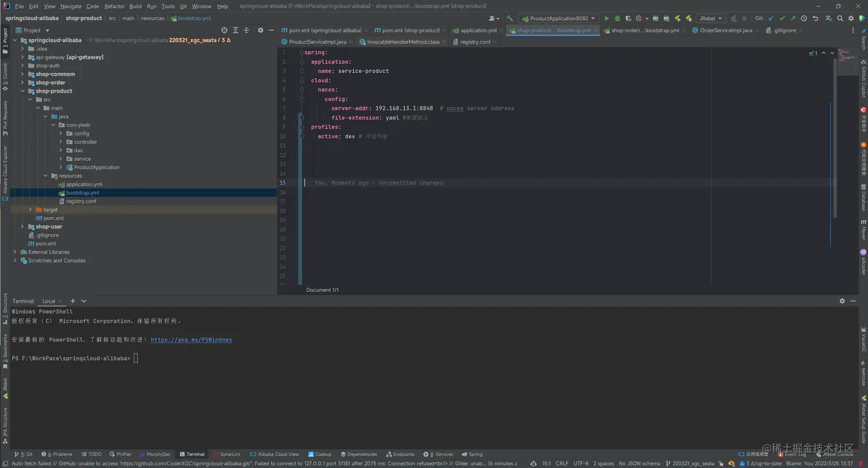Open terminal sessions dropdown arrow
868x468 pixels.
tap(84, 301)
